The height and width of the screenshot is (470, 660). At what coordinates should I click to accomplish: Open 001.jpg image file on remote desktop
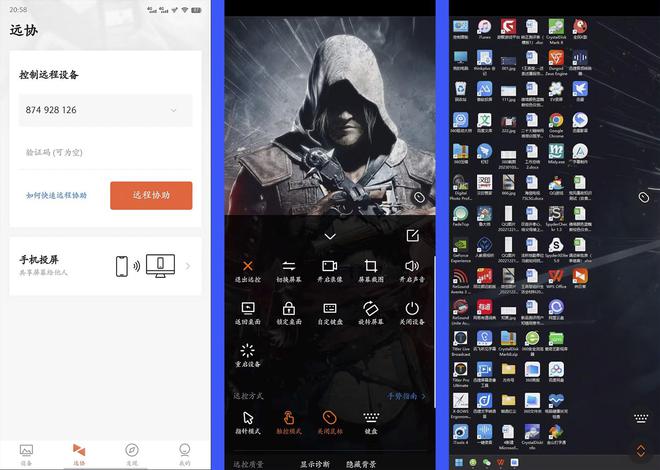[x=508, y=64]
